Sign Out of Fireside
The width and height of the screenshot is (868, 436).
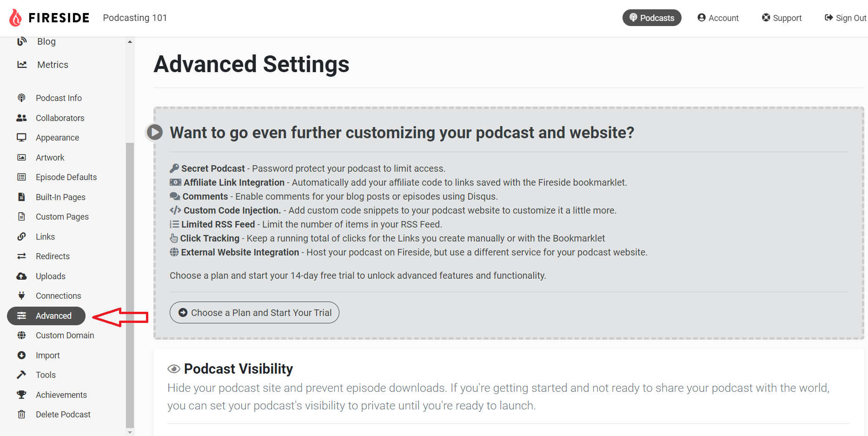tap(845, 18)
